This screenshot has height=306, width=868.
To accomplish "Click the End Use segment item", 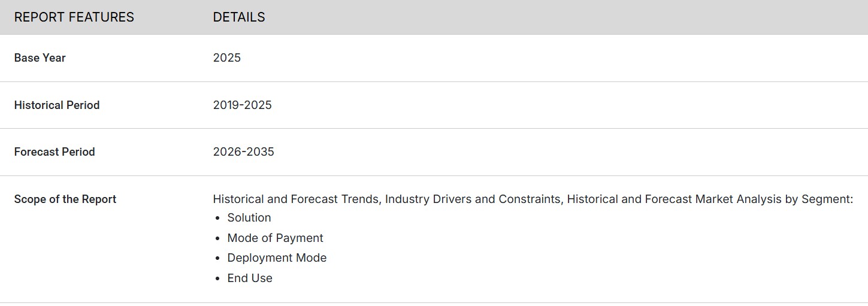I will (250, 278).
